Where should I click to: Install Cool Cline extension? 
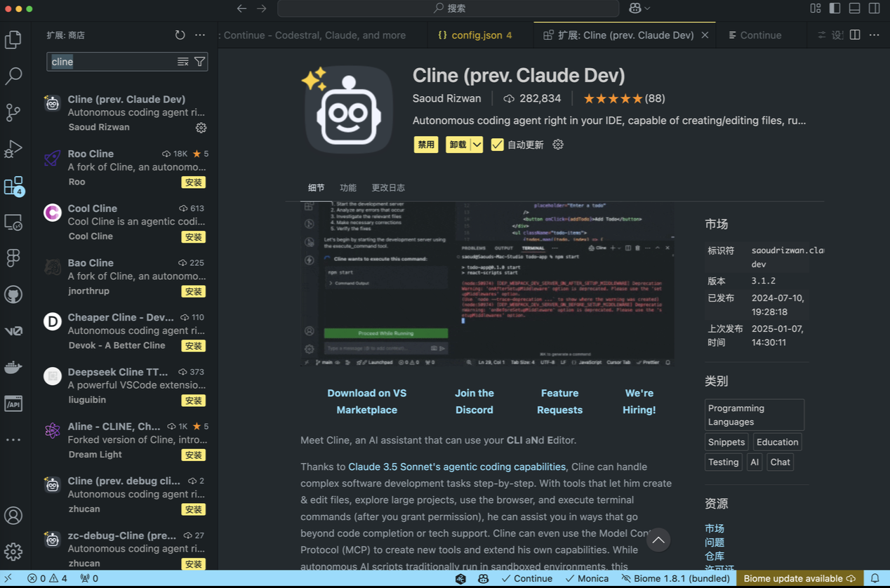pos(193,237)
